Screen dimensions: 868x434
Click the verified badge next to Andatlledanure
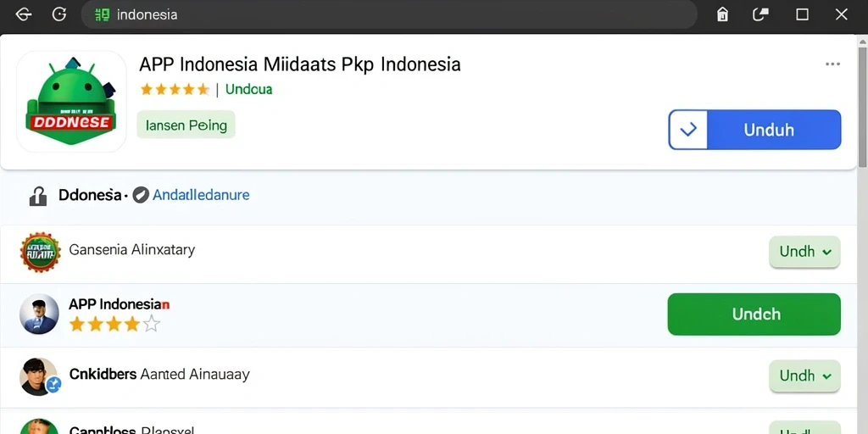pos(141,195)
